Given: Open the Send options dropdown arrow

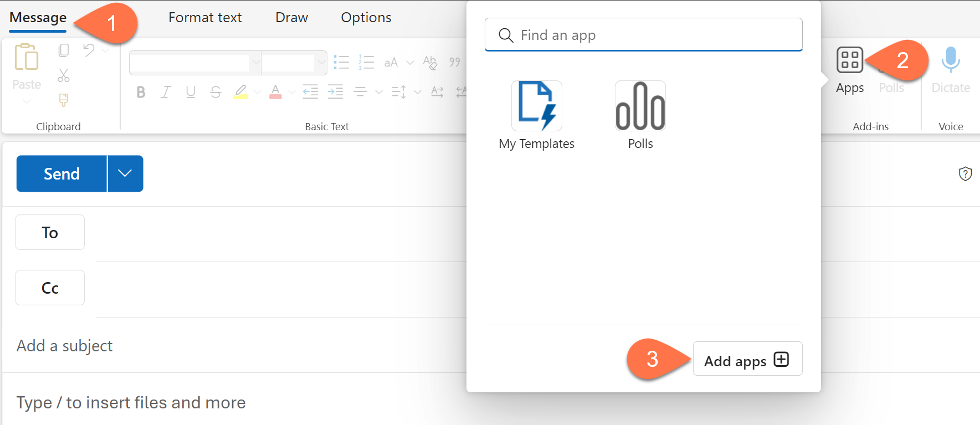Looking at the screenshot, I should [125, 173].
